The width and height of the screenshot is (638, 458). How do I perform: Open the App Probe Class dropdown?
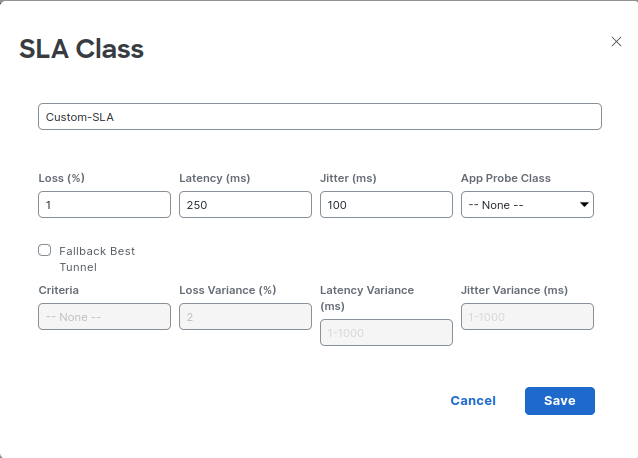pyautogui.click(x=527, y=205)
